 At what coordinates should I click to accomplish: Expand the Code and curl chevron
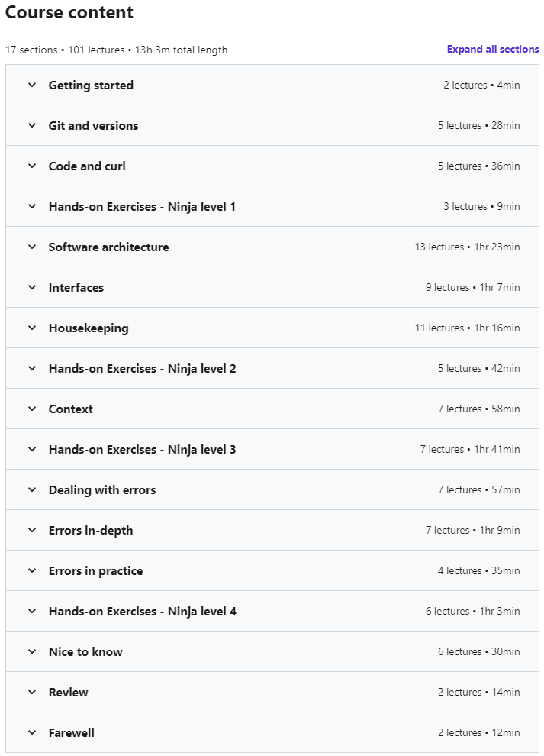click(32, 166)
